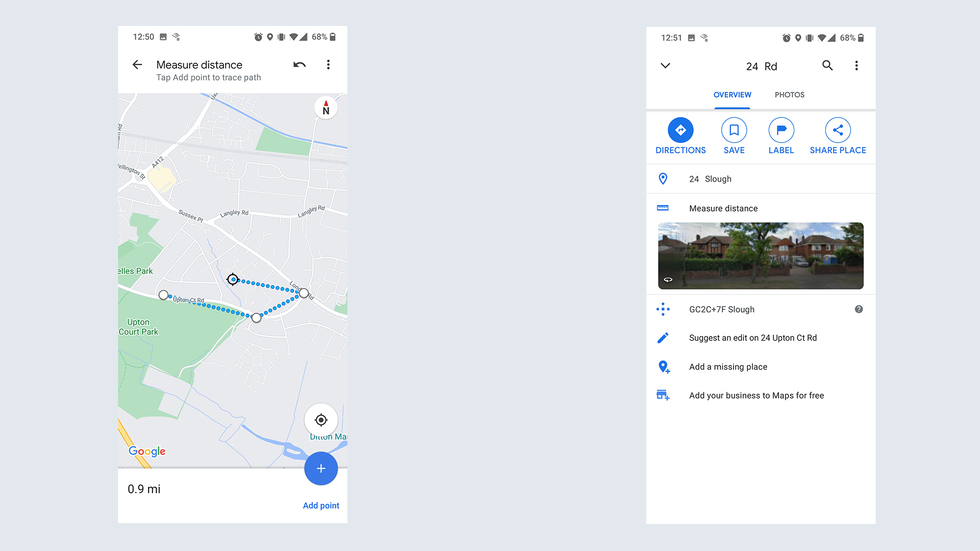Toggle current location crosshair button
This screenshot has width=980, height=551.
pyautogui.click(x=322, y=420)
